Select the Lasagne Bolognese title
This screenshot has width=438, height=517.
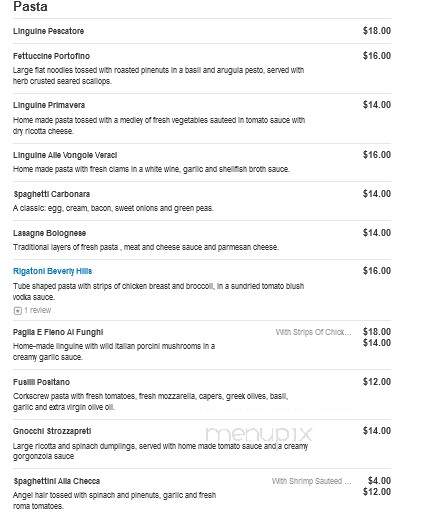click(x=50, y=233)
